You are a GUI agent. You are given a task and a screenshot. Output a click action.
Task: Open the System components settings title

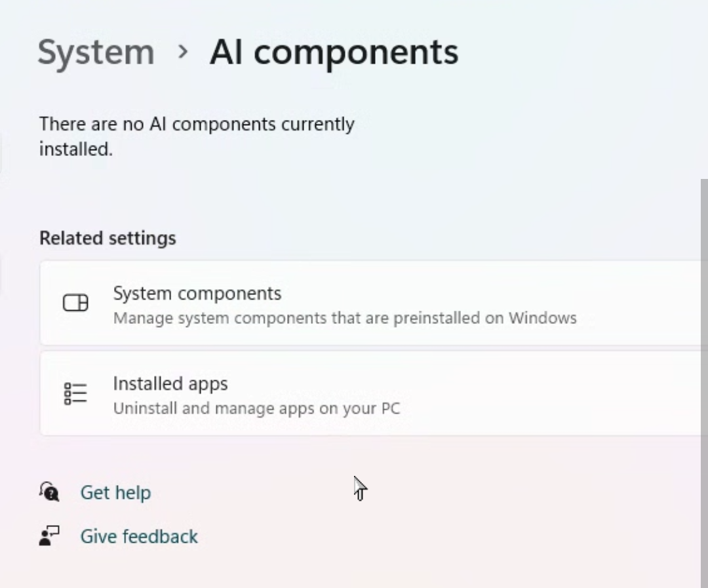click(197, 293)
